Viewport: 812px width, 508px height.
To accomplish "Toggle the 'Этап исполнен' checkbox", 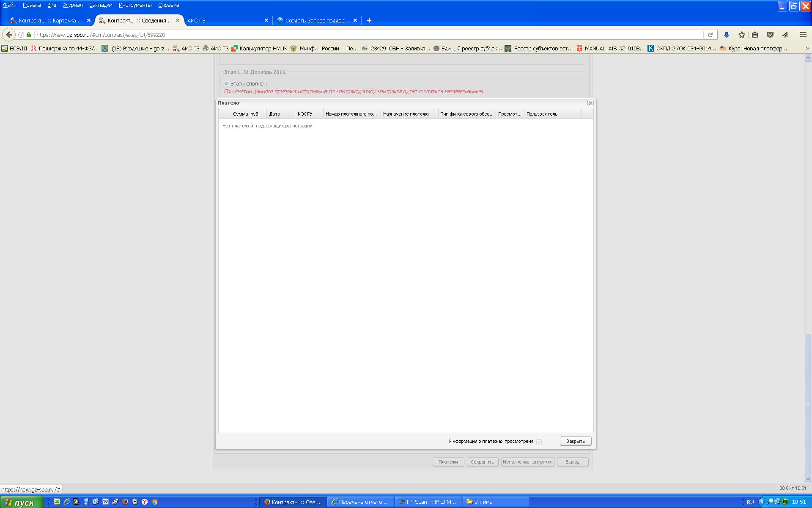I will pos(226,84).
